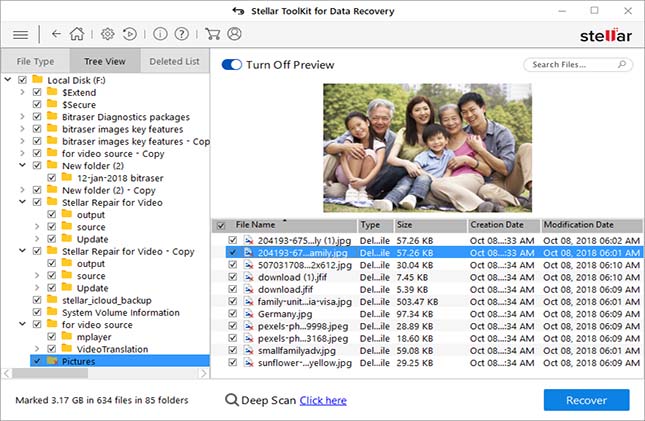Screen dimensions: 645x421
Task: Click the shopping cart icon
Action: pos(213,34)
